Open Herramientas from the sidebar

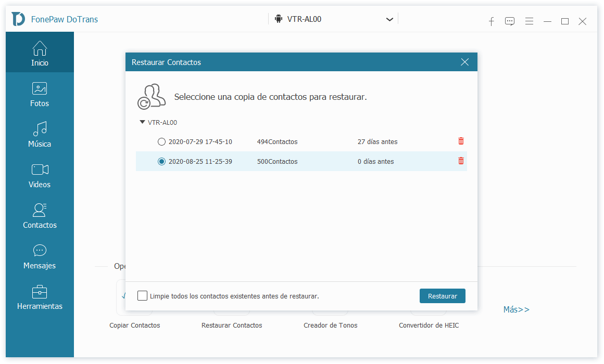click(40, 297)
